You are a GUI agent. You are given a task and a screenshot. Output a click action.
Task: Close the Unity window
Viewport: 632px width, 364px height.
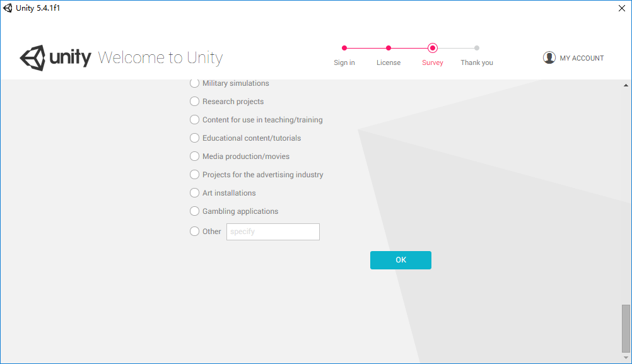point(622,8)
